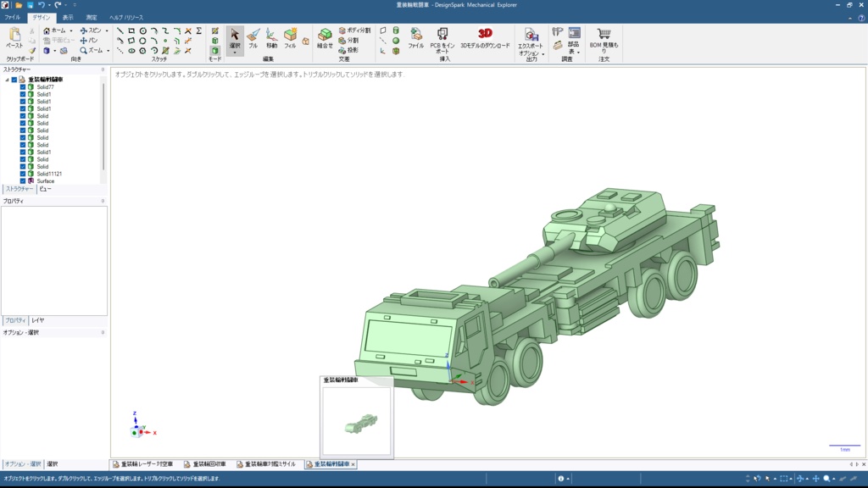868x488 pixels.
Task: Click the 重装輪戦闘車 preview thumbnail
Action: point(357,422)
